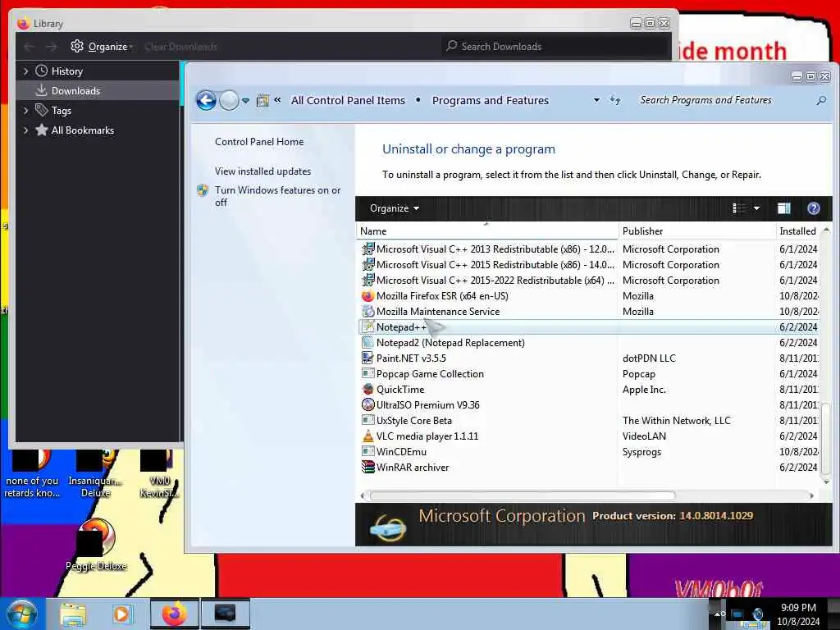Select Mozilla Firefox ESR program icon
Screen dimensions: 840x630
point(368,295)
